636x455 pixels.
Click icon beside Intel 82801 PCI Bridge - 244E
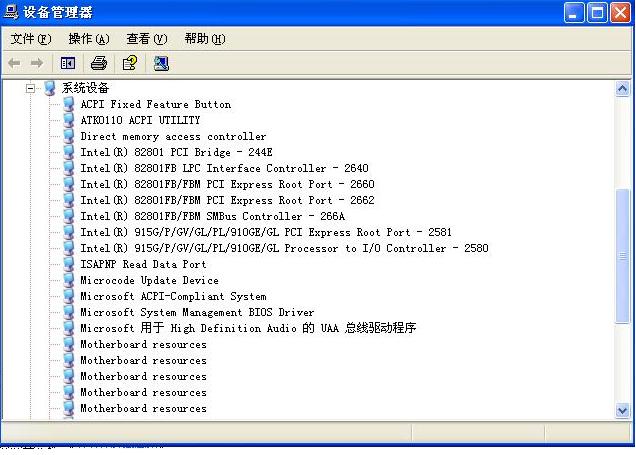click(69, 152)
